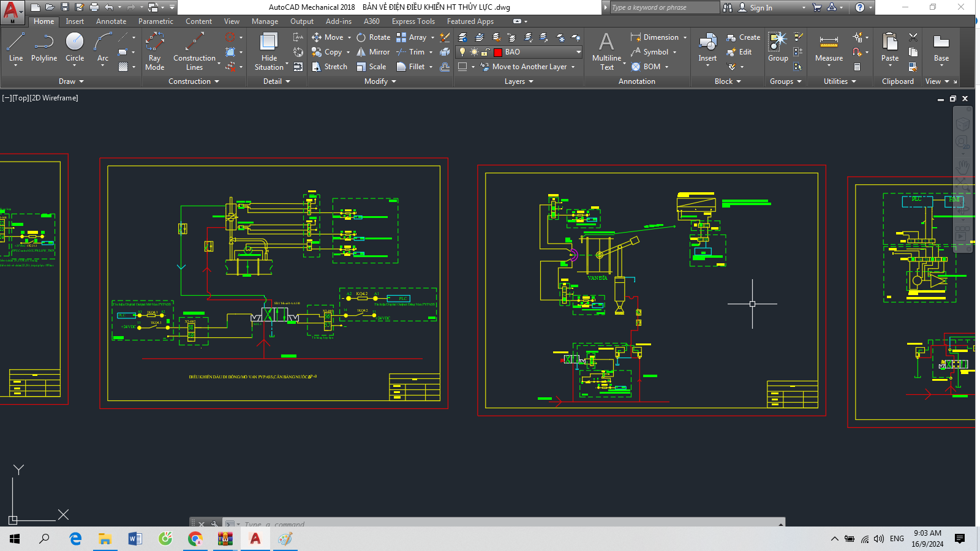Activate Ray Mode construction tool

[154, 51]
